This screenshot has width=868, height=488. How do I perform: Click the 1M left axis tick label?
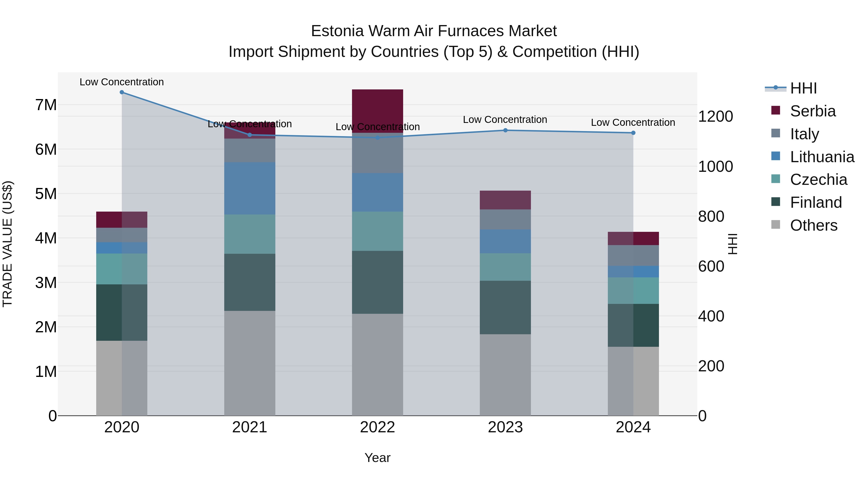[46, 372]
